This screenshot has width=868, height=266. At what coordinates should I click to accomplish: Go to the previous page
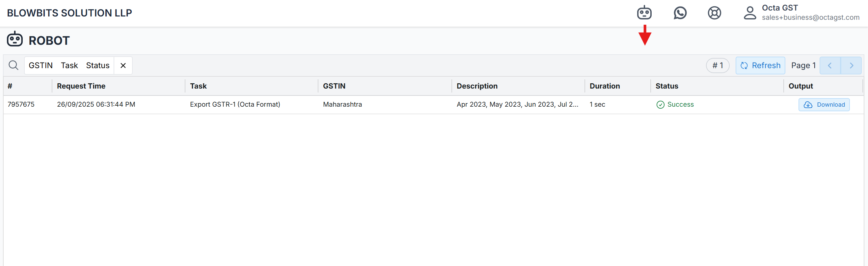pos(829,65)
